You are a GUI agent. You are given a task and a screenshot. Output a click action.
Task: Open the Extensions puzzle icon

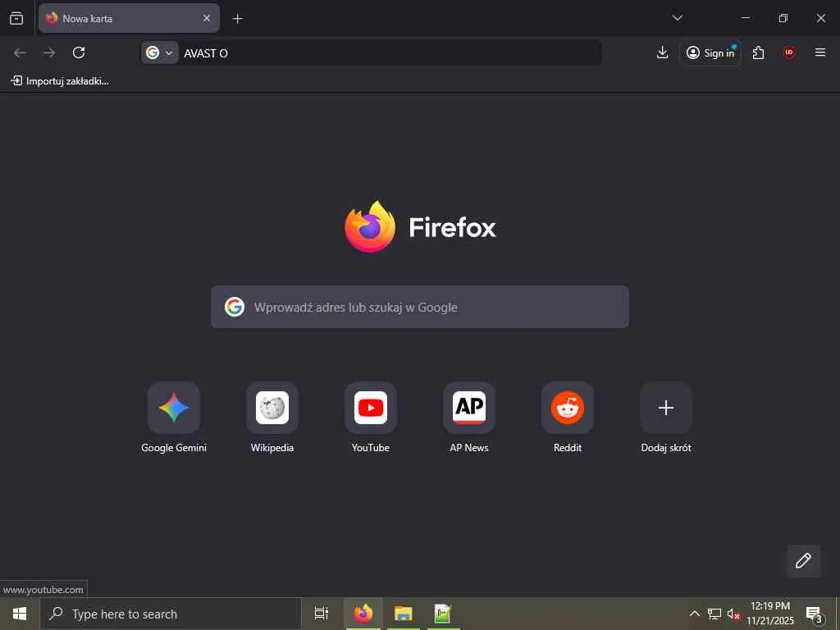click(758, 52)
